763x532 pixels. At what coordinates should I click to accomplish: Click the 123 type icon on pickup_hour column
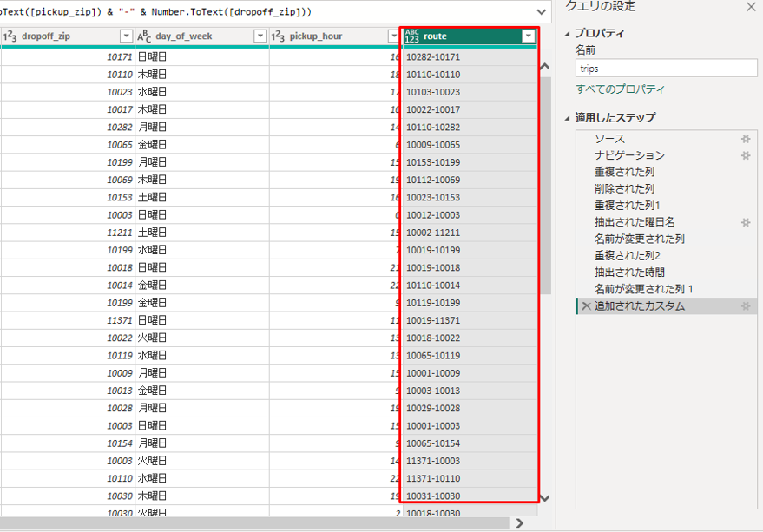click(x=278, y=36)
